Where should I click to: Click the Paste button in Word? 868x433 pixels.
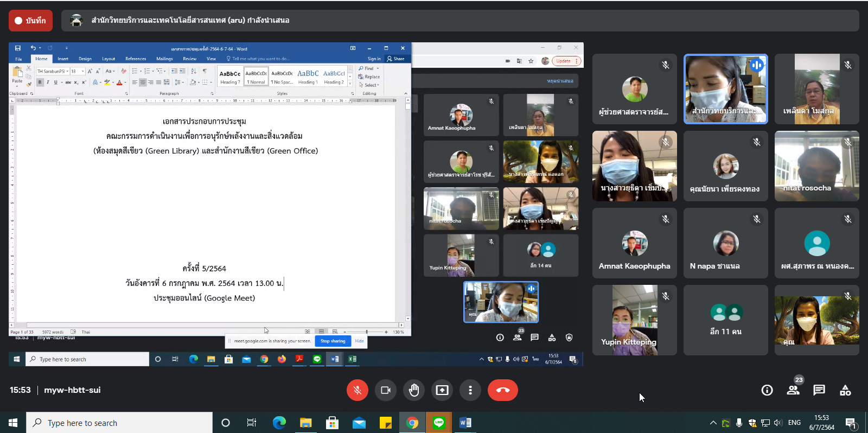17,76
